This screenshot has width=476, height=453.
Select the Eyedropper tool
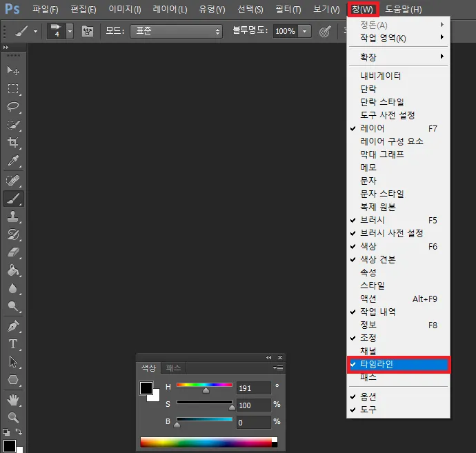(x=13, y=160)
